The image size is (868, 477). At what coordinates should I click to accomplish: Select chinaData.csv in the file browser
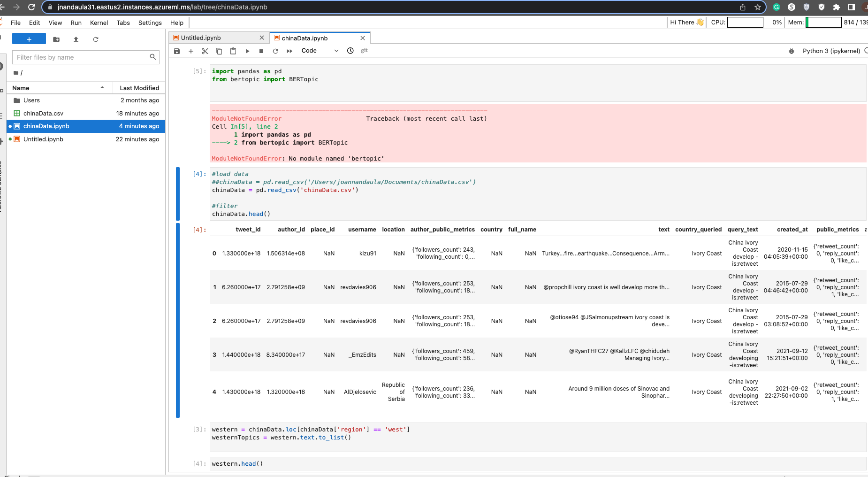43,113
